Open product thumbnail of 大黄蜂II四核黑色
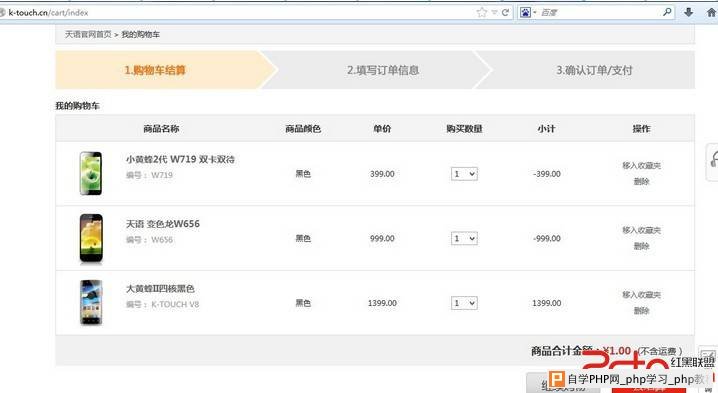Viewport: 718px width, 393px height. (x=91, y=302)
